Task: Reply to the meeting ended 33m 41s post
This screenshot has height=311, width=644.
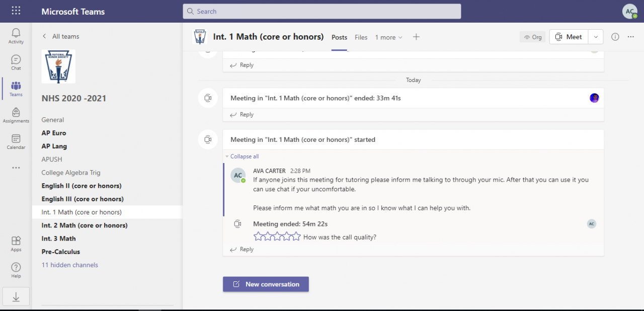Action: click(242, 115)
